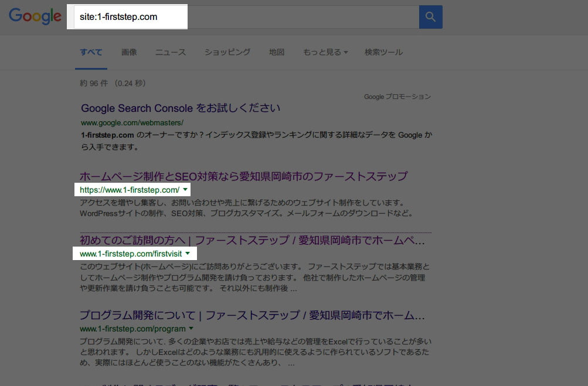Switch to the 地図 tab

coord(277,52)
